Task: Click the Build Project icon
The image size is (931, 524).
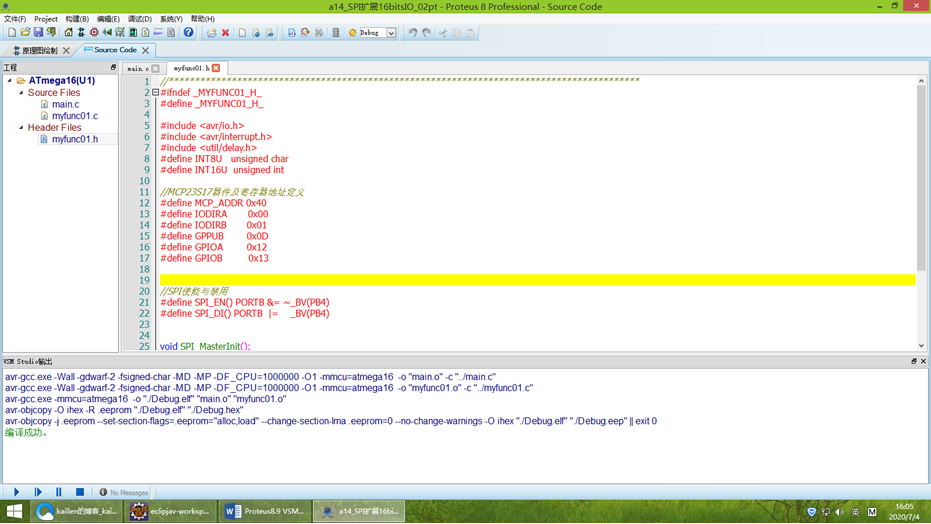Action: point(292,33)
